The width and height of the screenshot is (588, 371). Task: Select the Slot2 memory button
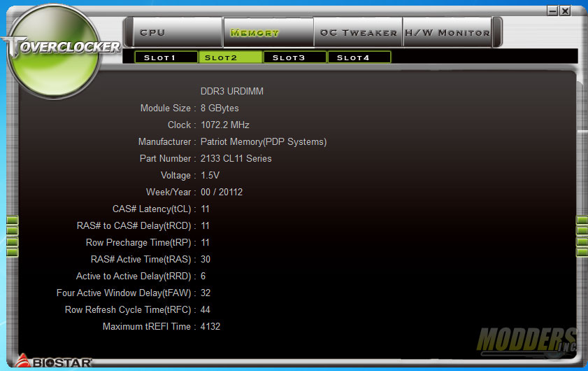(230, 57)
